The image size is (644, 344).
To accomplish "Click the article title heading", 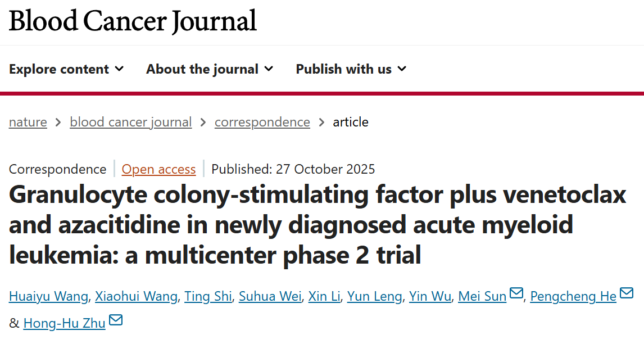I will click(x=318, y=225).
